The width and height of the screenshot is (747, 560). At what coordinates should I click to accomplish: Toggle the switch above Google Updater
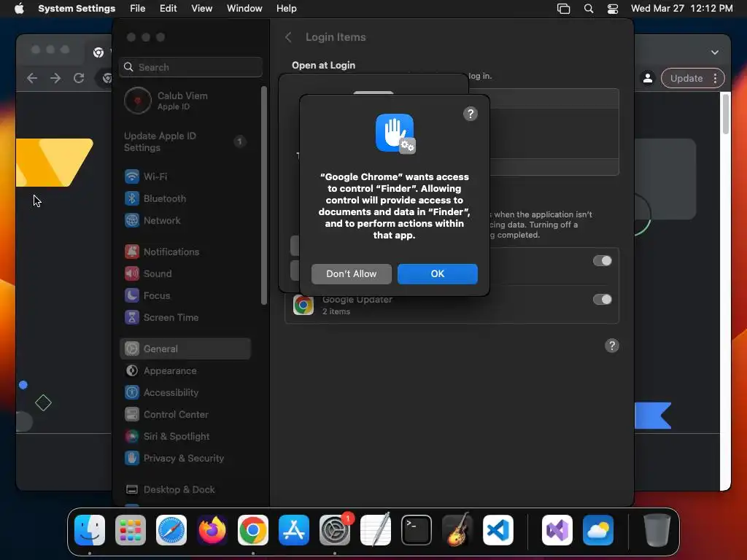click(x=602, y=261)
